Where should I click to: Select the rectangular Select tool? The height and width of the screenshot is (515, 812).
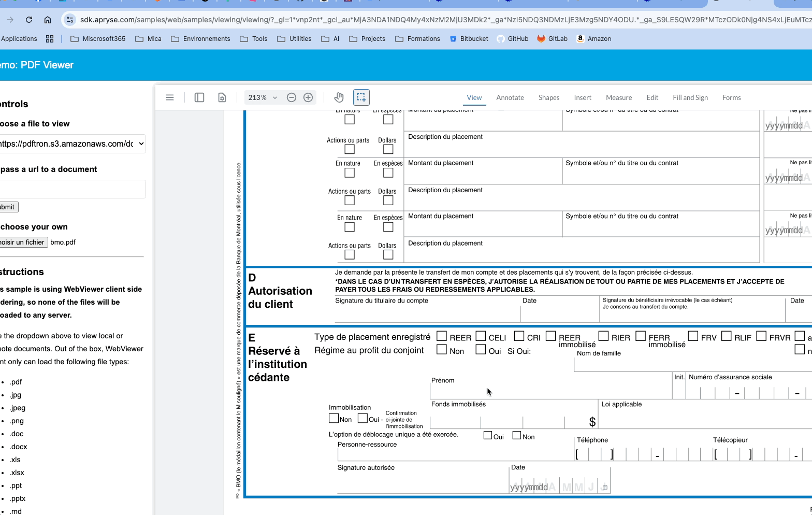(361, 97)
